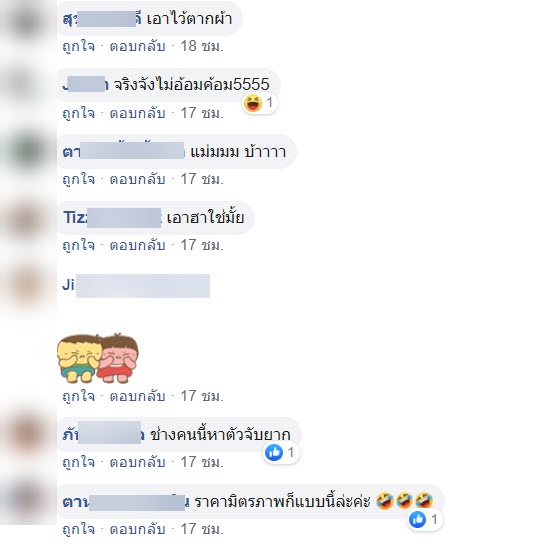Like the เอาไว้ตากผ้า comment
The width and height of the screenshot is (546, 549).
[x=78, y=46]
